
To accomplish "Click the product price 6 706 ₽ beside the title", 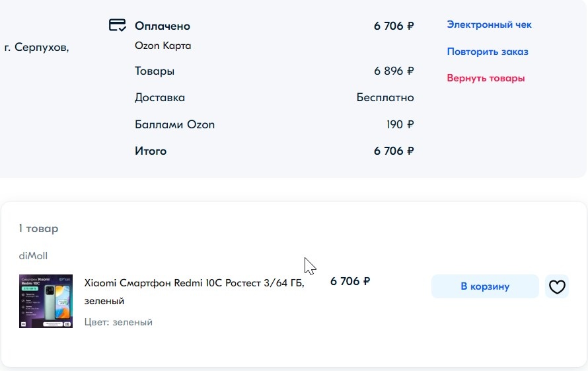I will [350, 282].
